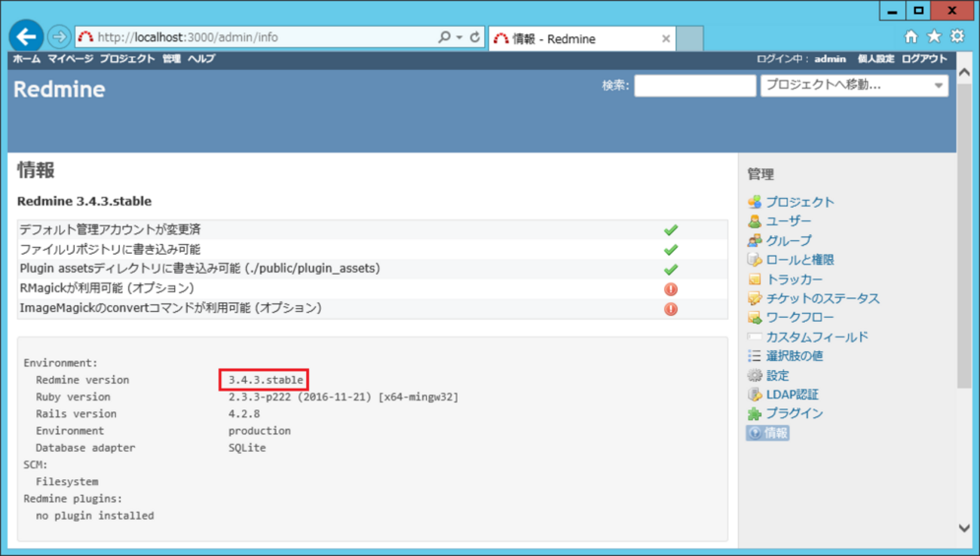Open the browser Tools gear icon
980x556 pixels.
957,36
